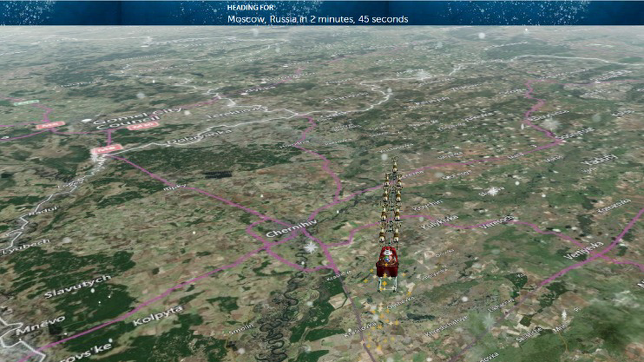This screenshot has width=644, height=362.
Task: Click Santa's sleigh on the map
Action: click(x=387, y=263)
